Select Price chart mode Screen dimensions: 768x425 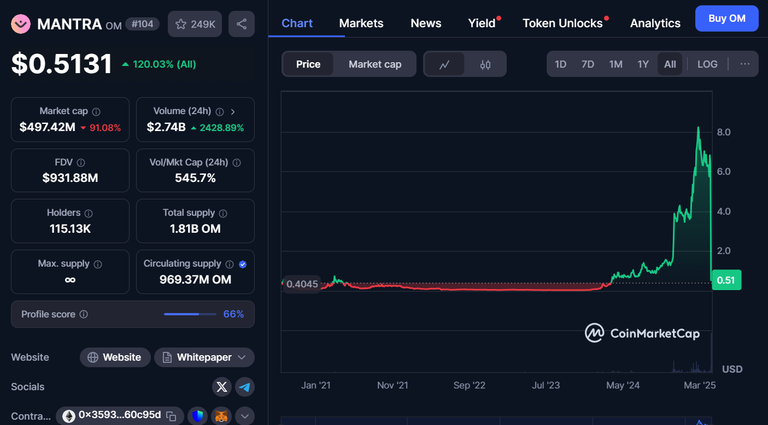click(308, 64)
